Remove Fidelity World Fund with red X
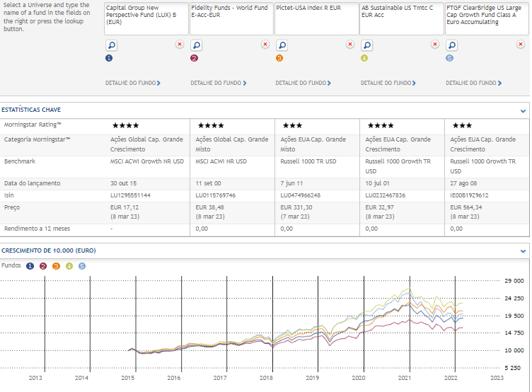 [x=265, y=44]
